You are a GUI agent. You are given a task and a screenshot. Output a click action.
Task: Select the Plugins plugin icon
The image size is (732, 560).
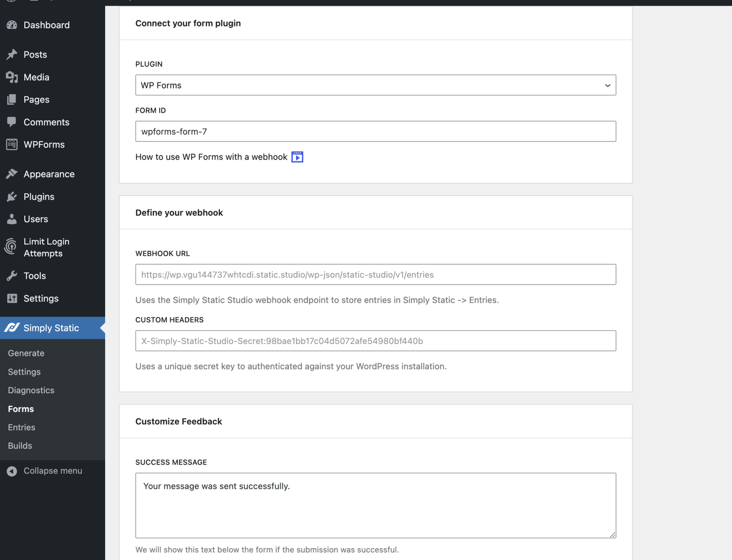(11, 197)
